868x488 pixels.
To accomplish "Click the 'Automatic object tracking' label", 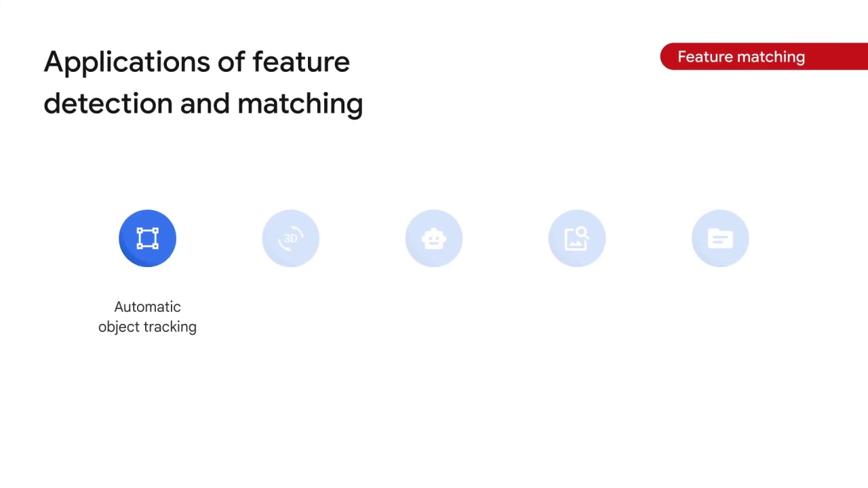I will click(147, 317).
